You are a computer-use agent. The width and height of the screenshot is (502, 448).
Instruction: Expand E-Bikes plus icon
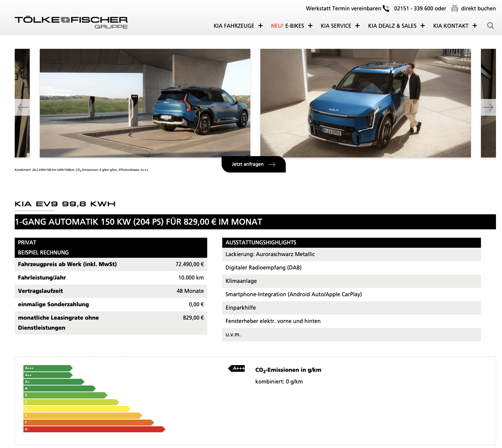[310, 26]
